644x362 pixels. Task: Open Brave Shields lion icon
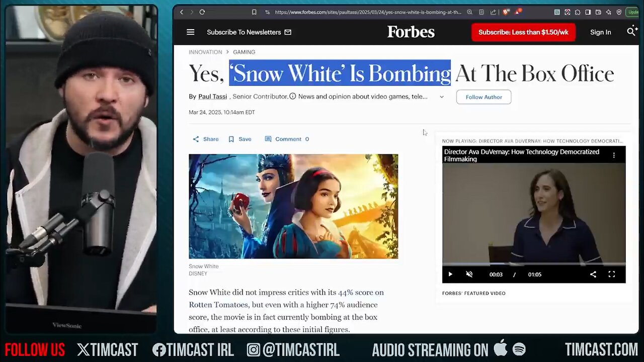pos(506,12)
